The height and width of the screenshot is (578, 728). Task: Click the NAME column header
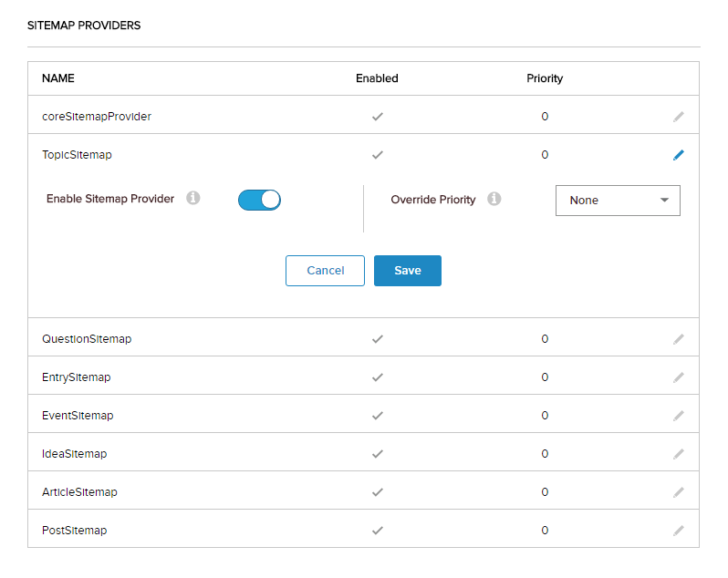coord(58,78)
